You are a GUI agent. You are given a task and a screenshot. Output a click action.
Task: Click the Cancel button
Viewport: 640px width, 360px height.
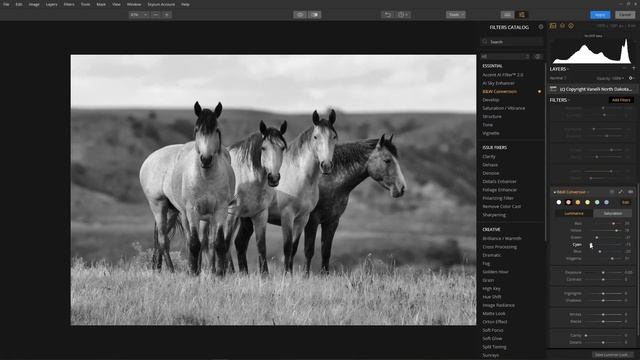(625, 15)
